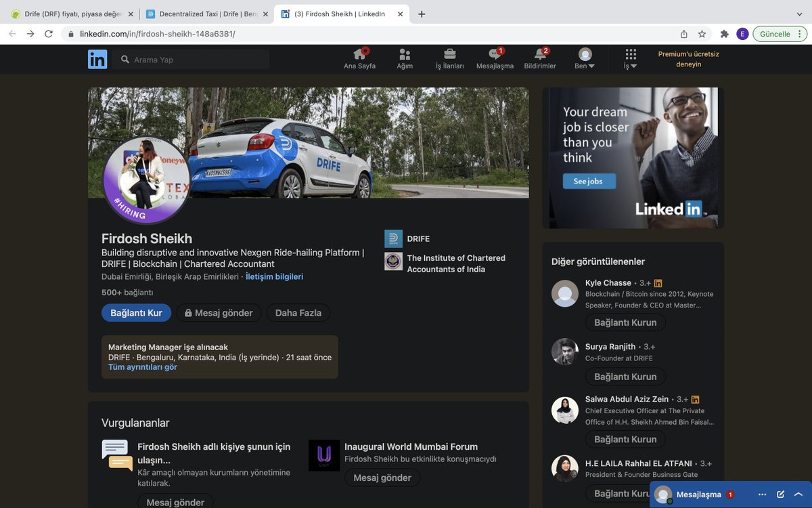Open tab search chevron in Chrome

pos(799,14)
